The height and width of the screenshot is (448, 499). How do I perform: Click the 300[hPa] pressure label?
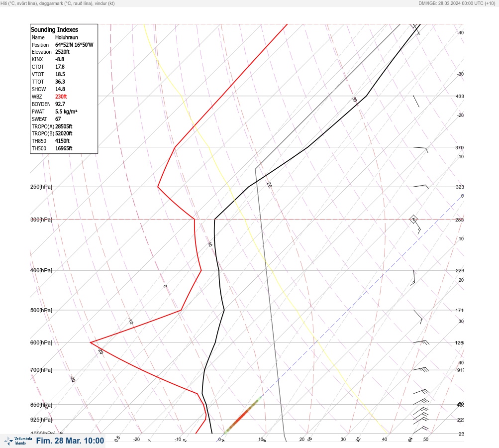(x=41, y=220)
